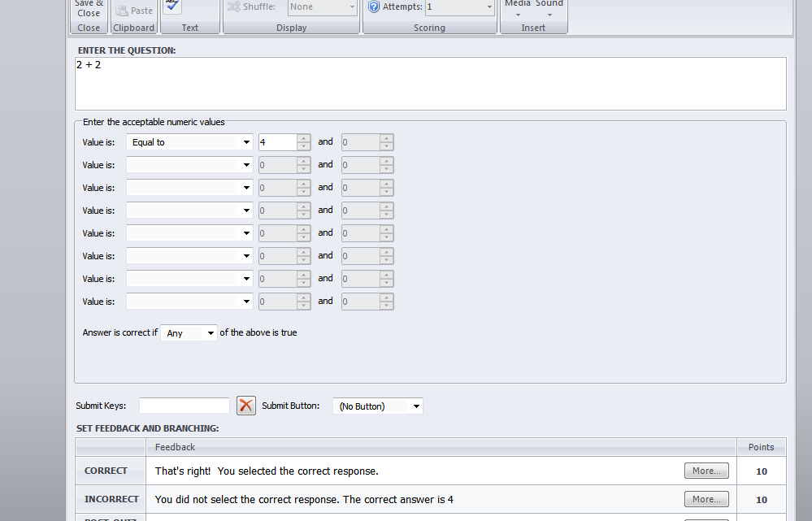Click the CORRECT feedback row header
Viewport: 812px width, 521px height.
click(x=111, y=471)
